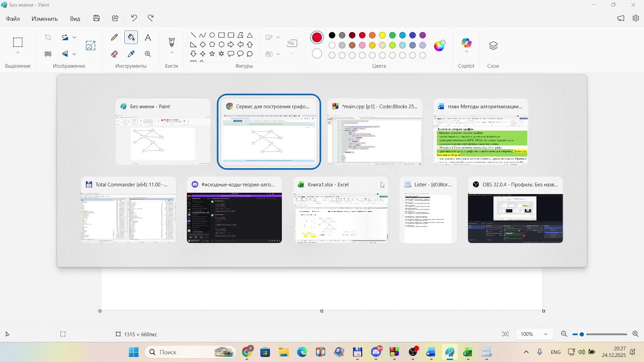Choose the line shape
The image size is (644, 362).
tap(193, 35)
